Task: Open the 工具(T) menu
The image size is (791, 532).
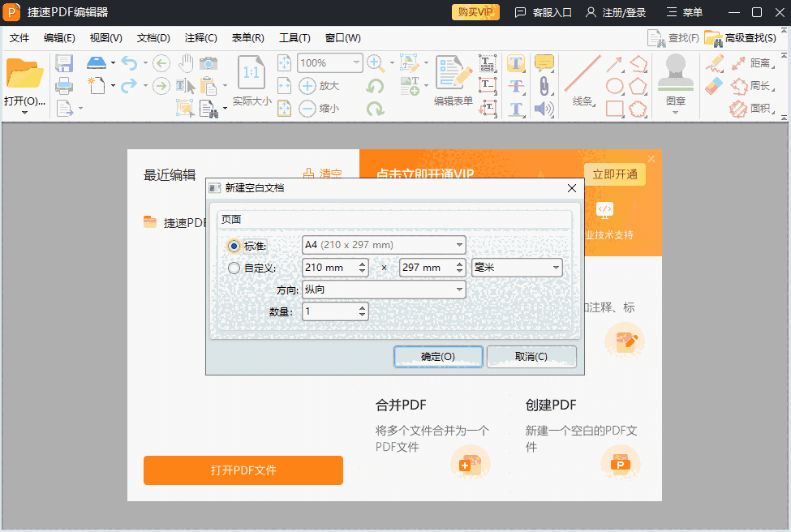Action: click(x=295, y=37)
